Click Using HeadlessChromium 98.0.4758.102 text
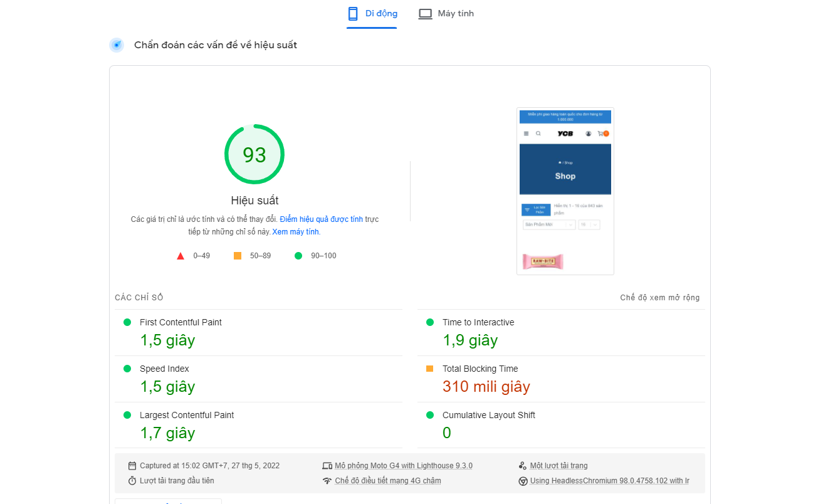Viewport: 818px width, 504px height. pyautogui.click(x=610, y=481)
